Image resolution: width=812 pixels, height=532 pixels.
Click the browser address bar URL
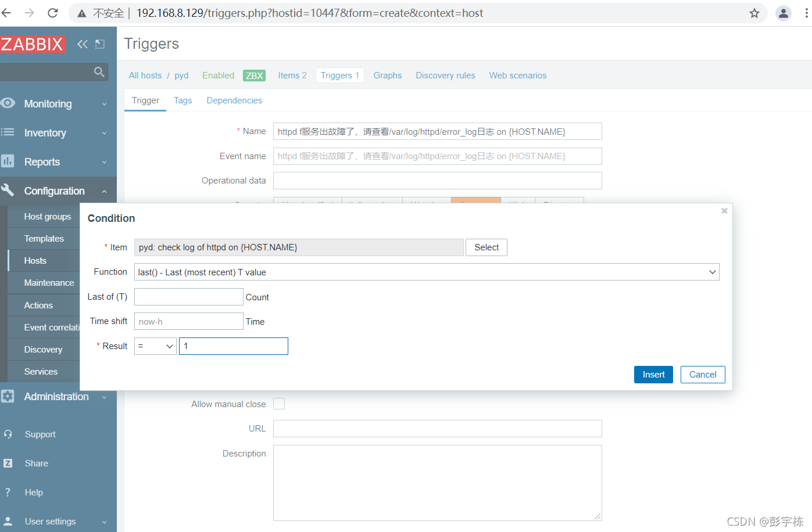(310, 13)
